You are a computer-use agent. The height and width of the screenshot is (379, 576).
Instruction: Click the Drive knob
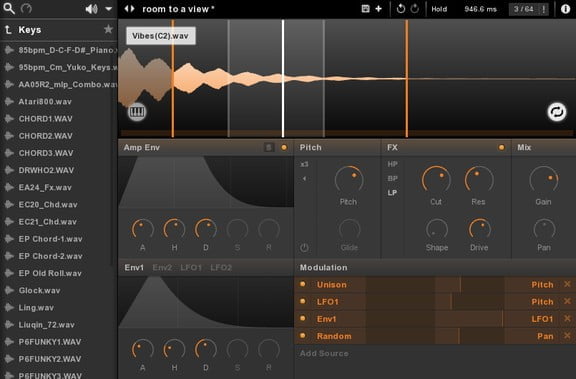click(x=479, y=230)
